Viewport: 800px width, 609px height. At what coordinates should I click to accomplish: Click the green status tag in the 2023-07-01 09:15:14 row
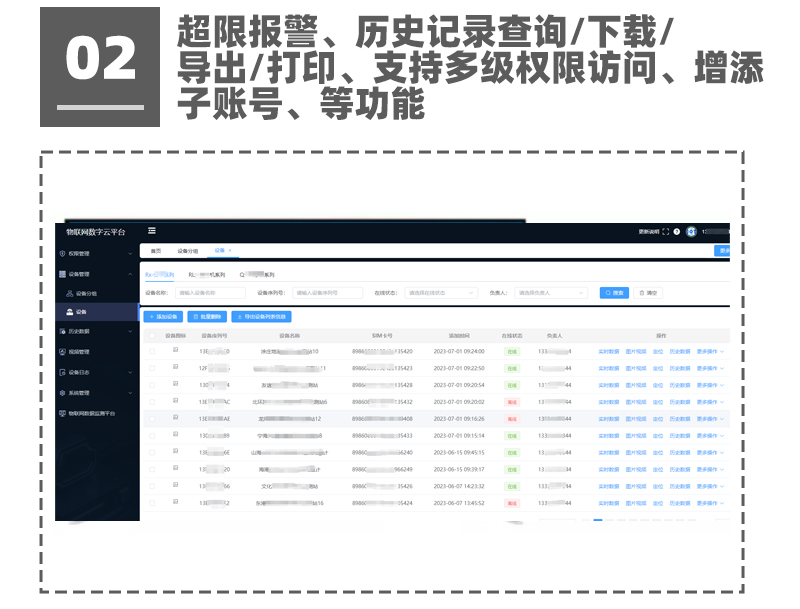pos(512,436)
